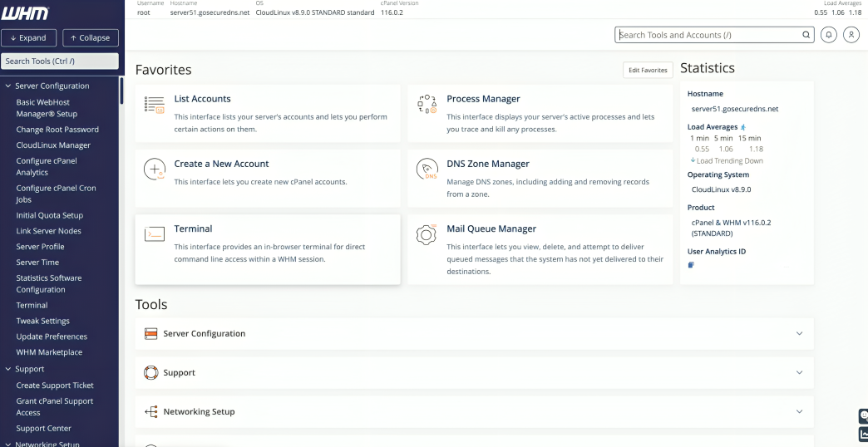Open Change Root Password
Screen dimensions: 868x447
pos(57,130)
